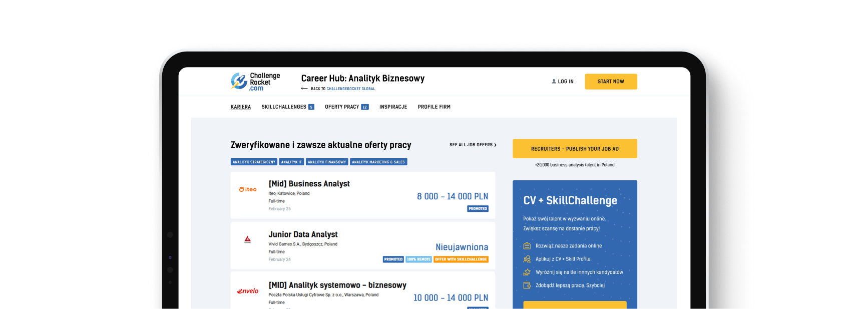Click the user icon beside LOG IN
This screenshot has width=868, height=309.
pos(554,82)
